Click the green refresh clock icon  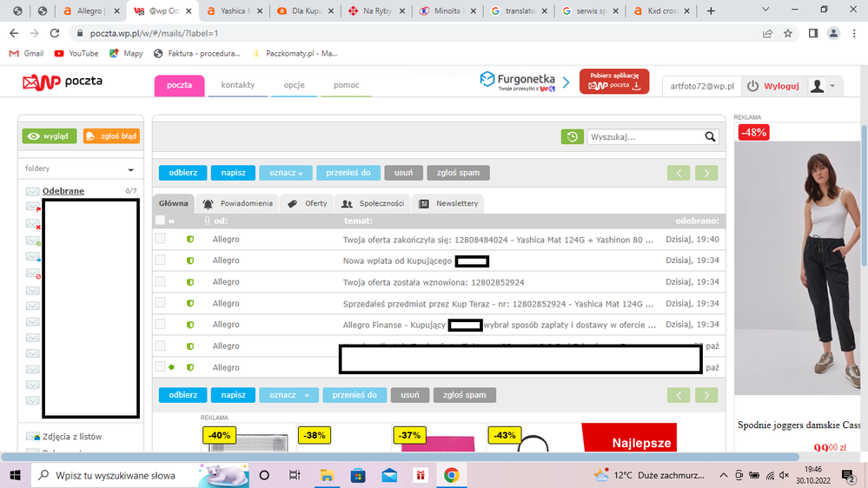click(572, 136)
